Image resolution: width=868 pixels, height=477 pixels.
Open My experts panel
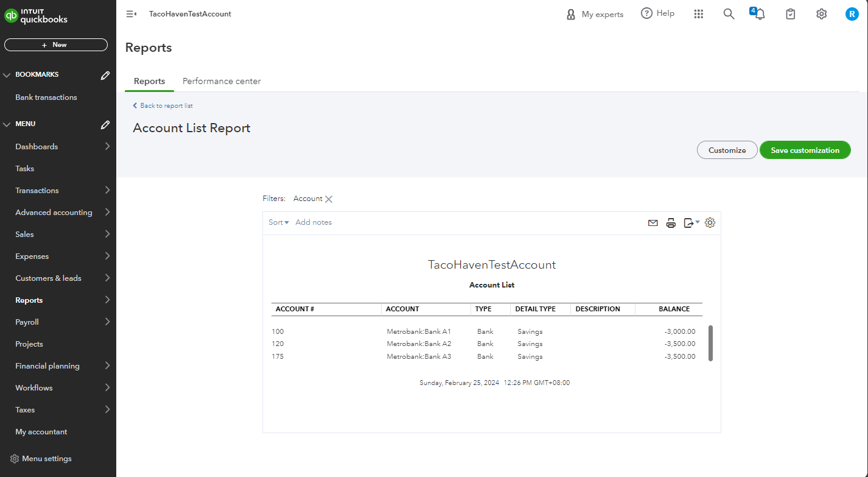tap(595, 14)
